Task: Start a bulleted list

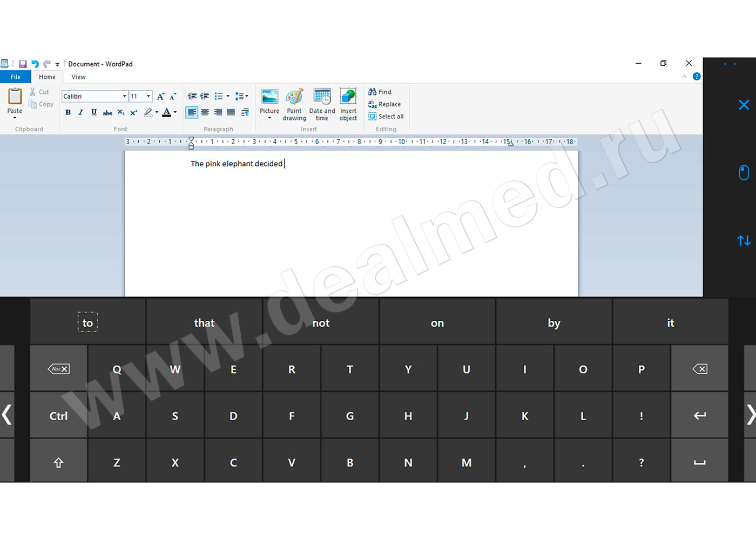Action: 218,96
